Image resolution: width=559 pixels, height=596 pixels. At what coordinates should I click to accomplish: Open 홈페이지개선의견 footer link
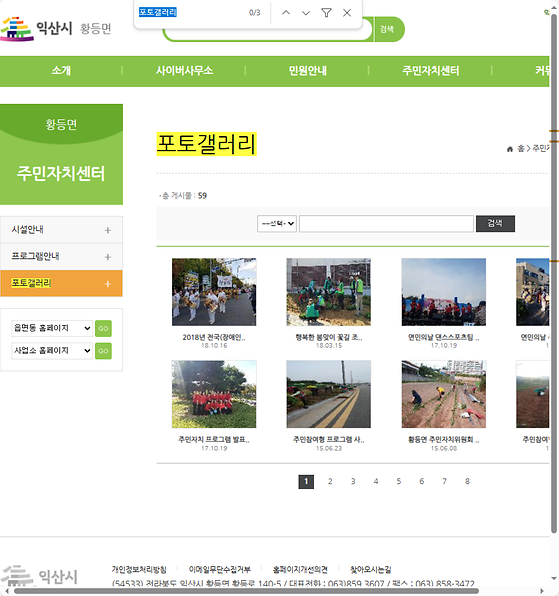(300, 569)
